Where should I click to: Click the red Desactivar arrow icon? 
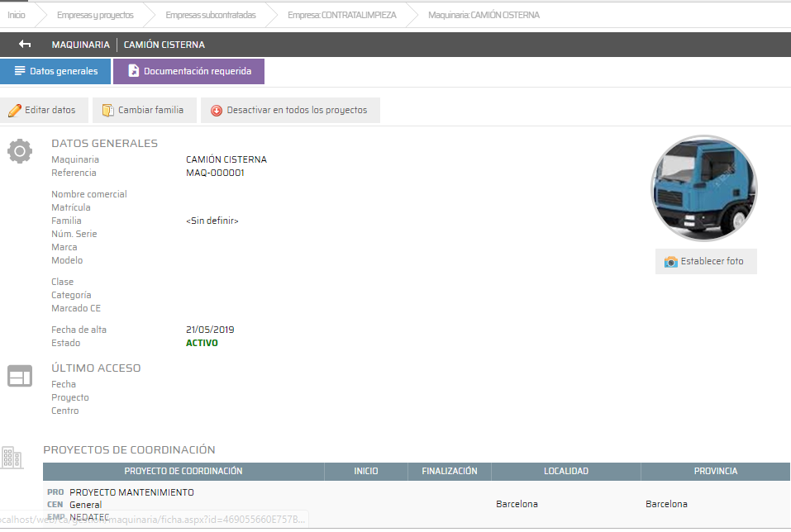217,111
